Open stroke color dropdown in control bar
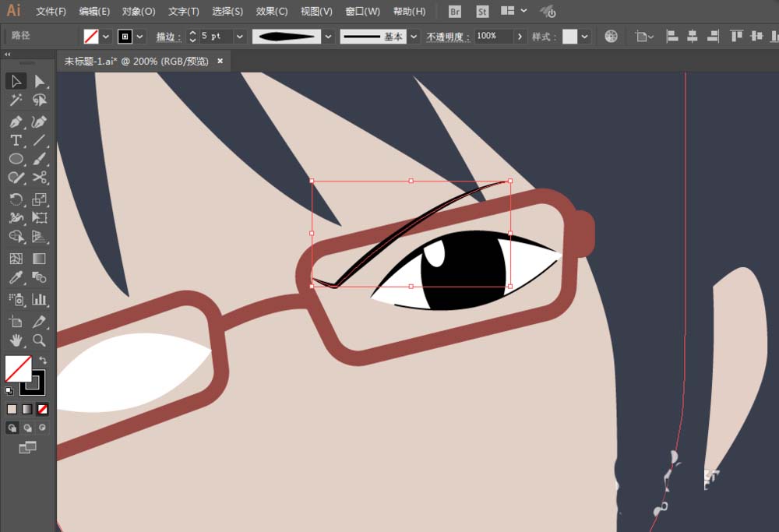 point(140,37)
